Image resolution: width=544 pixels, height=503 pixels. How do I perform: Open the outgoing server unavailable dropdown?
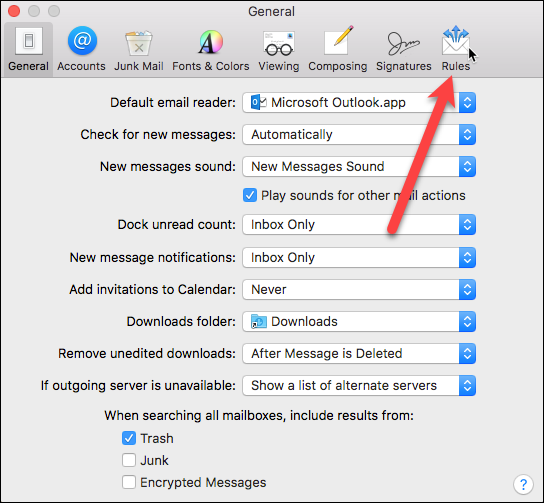coord(359,385)
